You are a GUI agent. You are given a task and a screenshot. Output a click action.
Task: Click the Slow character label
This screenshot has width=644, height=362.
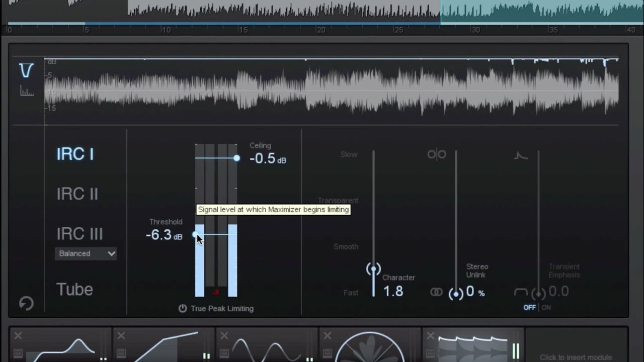[x=349, y=155]
